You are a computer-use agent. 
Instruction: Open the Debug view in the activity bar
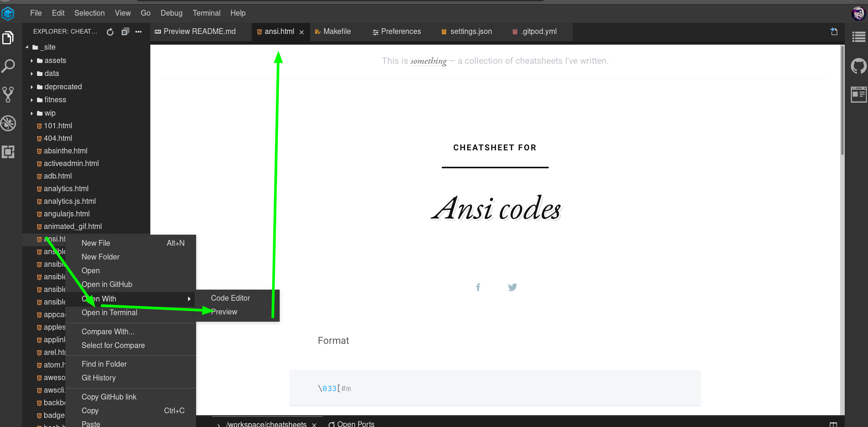[x=8, y=123]
